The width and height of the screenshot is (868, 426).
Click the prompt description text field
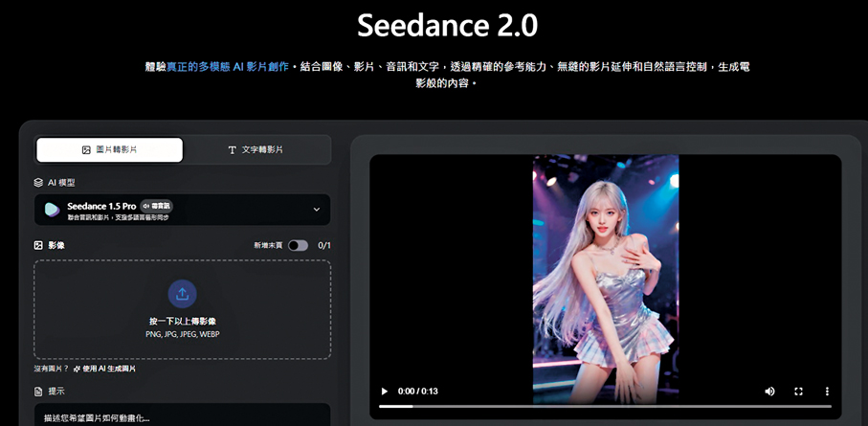click(x=182, y=417)
